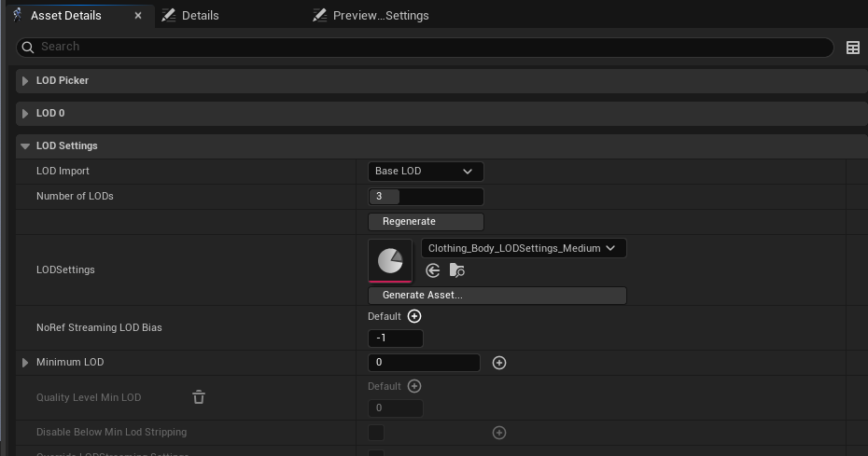Click NoRef Streaming LOD Bias value field
This screenshot has width=868, height=456.
[395, 339]
